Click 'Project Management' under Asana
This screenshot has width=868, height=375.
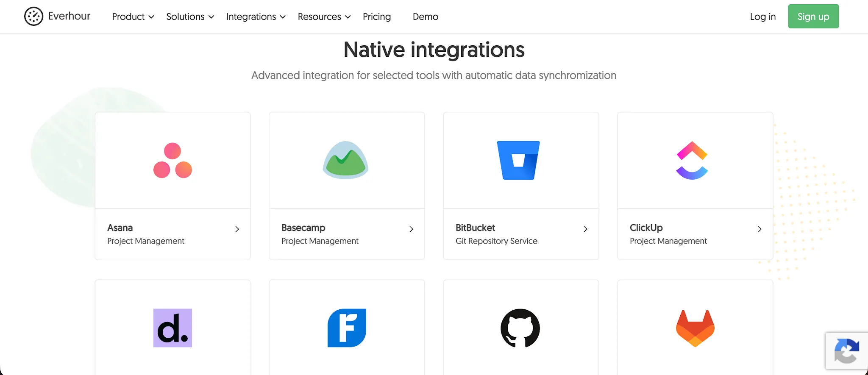(146, 241)
